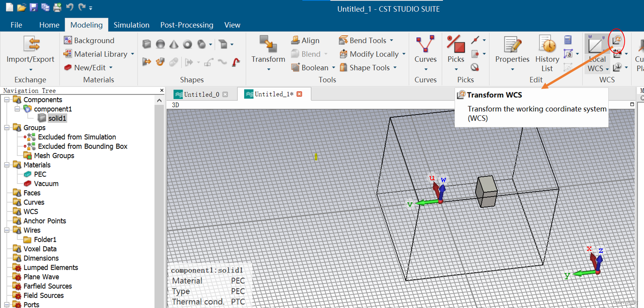
Task: Click the Transform WCS icon
Action: click(617, 40)
